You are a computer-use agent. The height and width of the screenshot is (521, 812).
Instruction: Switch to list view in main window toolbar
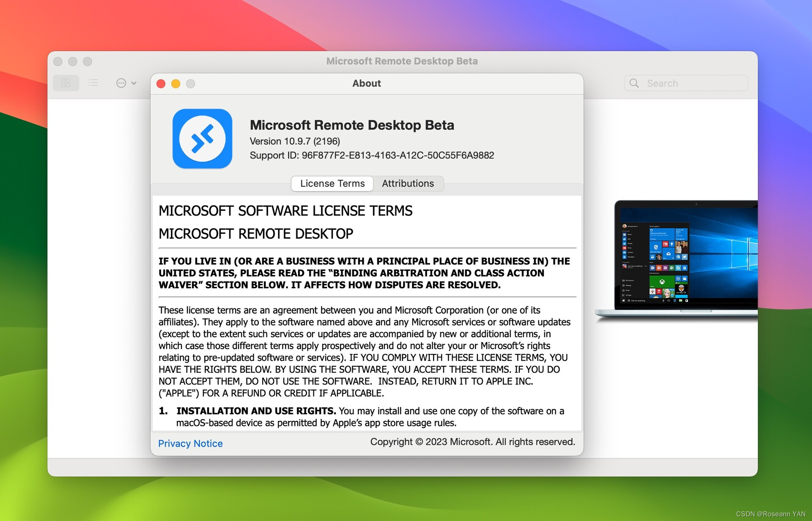(93, 83)
